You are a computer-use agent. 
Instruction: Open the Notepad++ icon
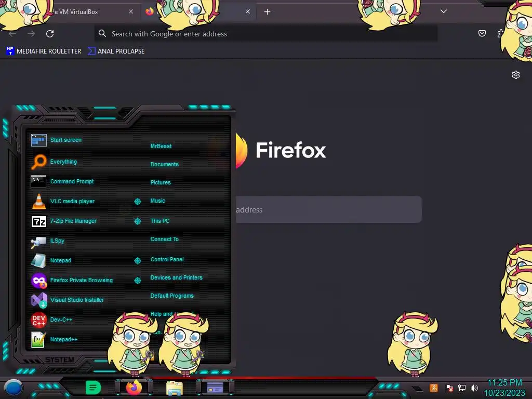coord(38,339)
